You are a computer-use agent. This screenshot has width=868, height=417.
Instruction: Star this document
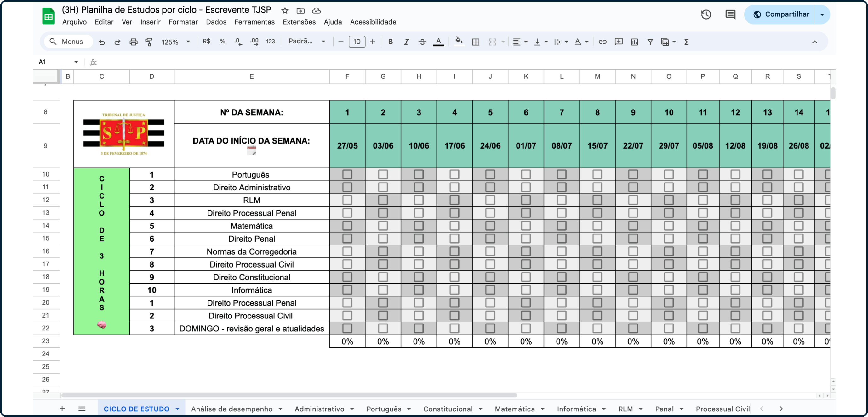(x=285, y=10)
